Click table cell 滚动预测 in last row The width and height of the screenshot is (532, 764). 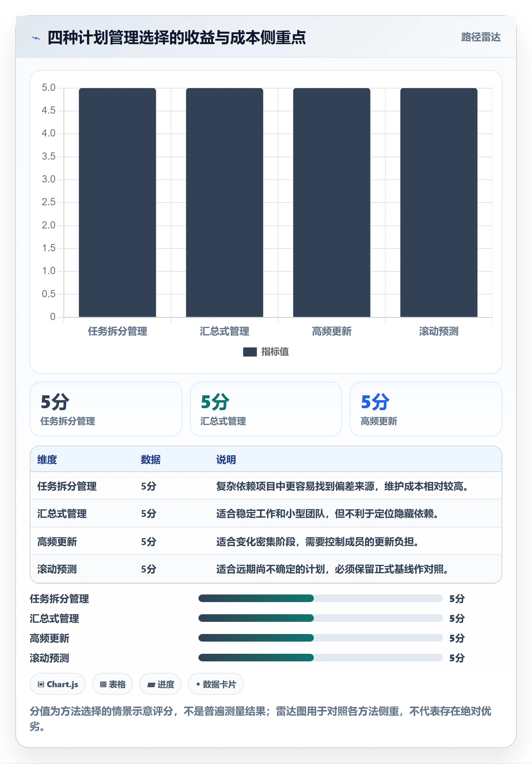pyautogui.click(x=57, y=569)
